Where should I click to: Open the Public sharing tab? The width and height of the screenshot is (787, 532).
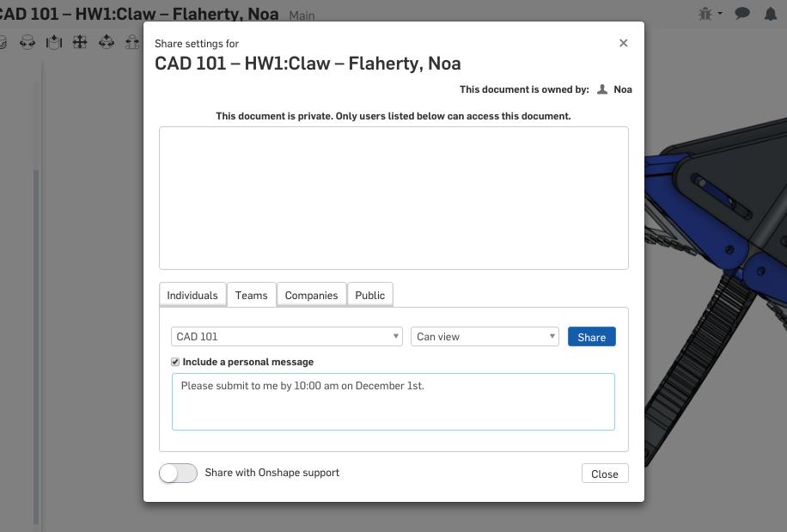pos(370,295)
